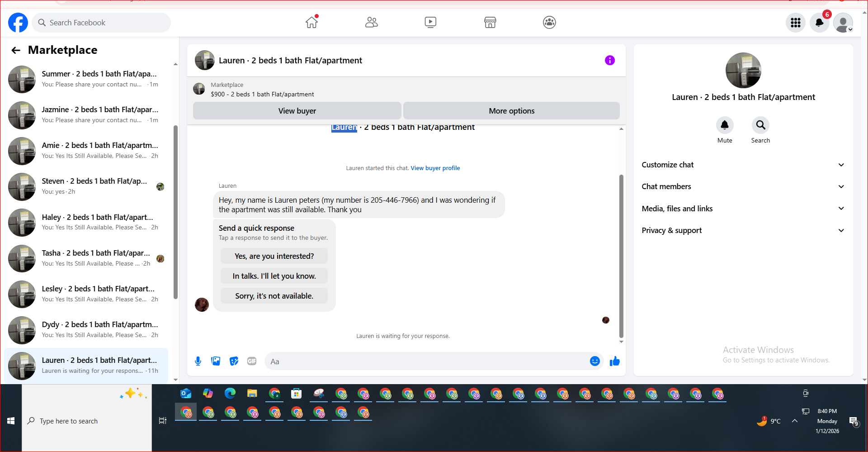This screenshot has width=868, height=452.
Task: Click the chat scrollbar down arrow
Action: coord(621,342)
